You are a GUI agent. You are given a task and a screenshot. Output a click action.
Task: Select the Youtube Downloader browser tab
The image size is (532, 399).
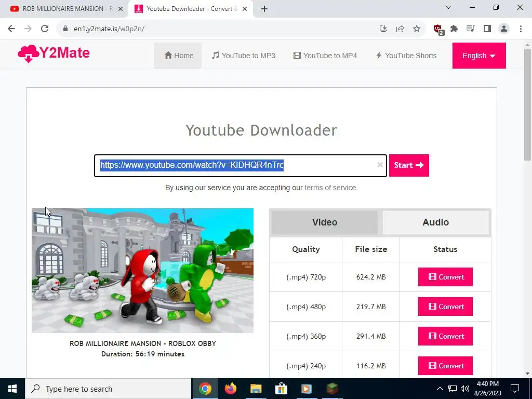[190, 9]
